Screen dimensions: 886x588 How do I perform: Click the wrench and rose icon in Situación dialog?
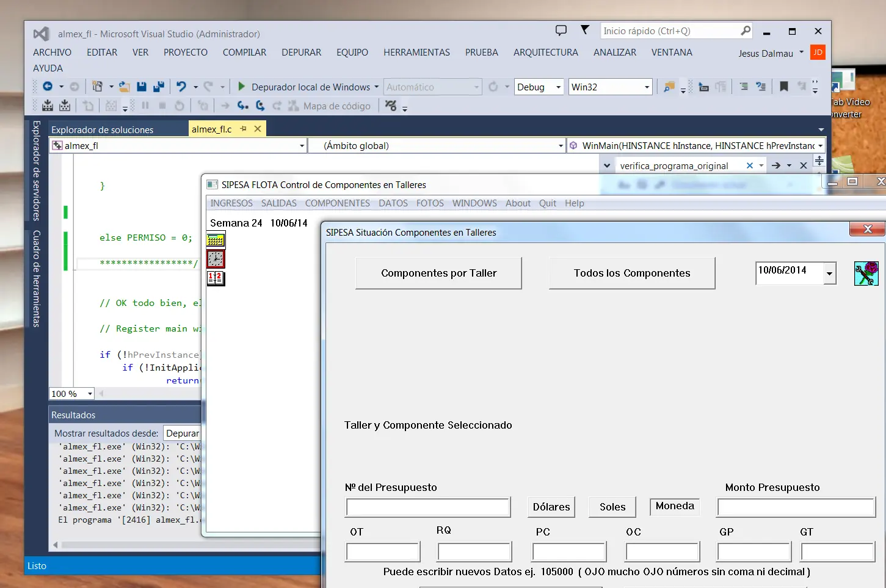[866, 274]
